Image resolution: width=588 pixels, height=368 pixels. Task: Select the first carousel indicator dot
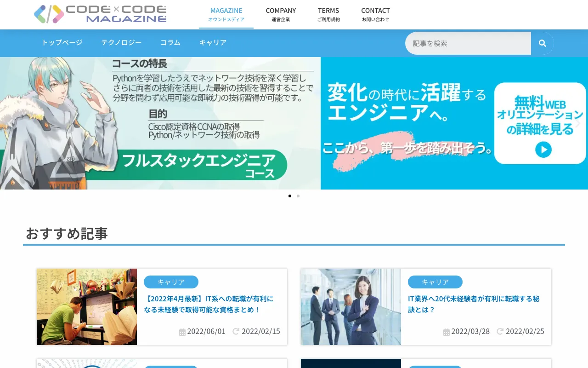(290, 195)
